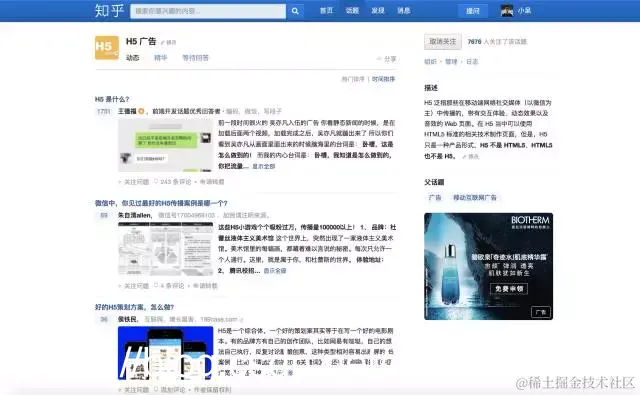Click 免费申领 button in the ad
This screenshot has height=395, width=640.
coord(509,288)
